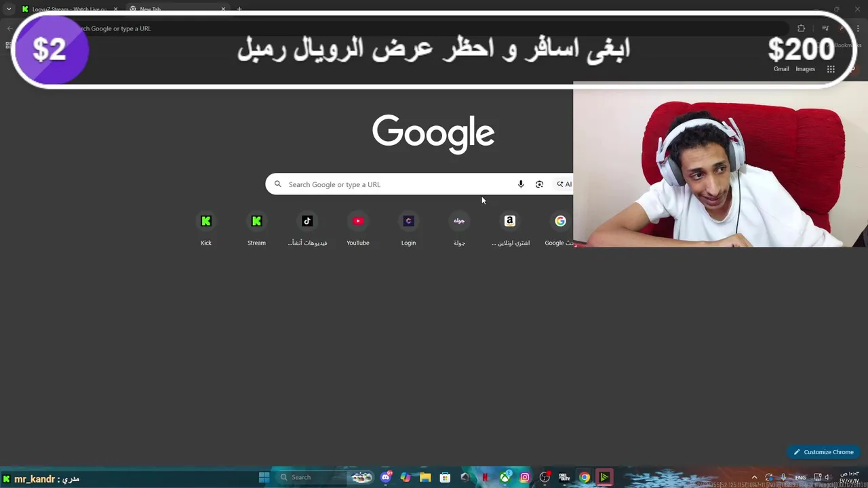Viewport: 868px width, 488px height.
Task: Click the magnifier icon in search box
Action: [277, 184]
